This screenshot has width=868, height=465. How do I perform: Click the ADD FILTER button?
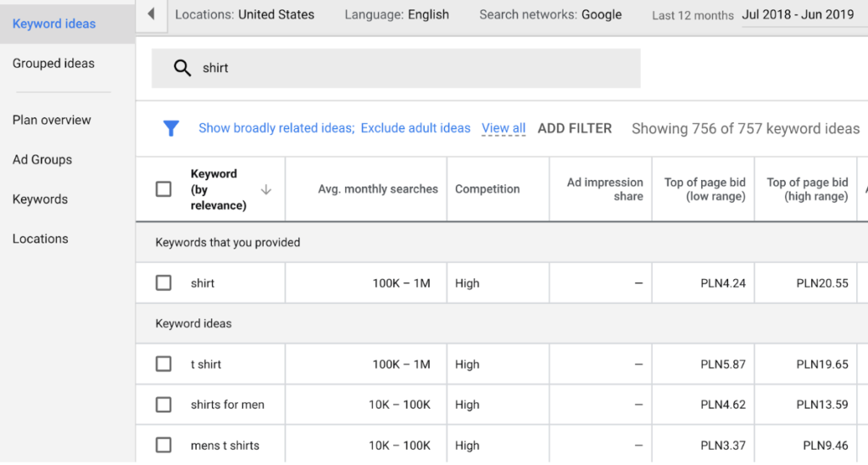click(x=575, y=128)
